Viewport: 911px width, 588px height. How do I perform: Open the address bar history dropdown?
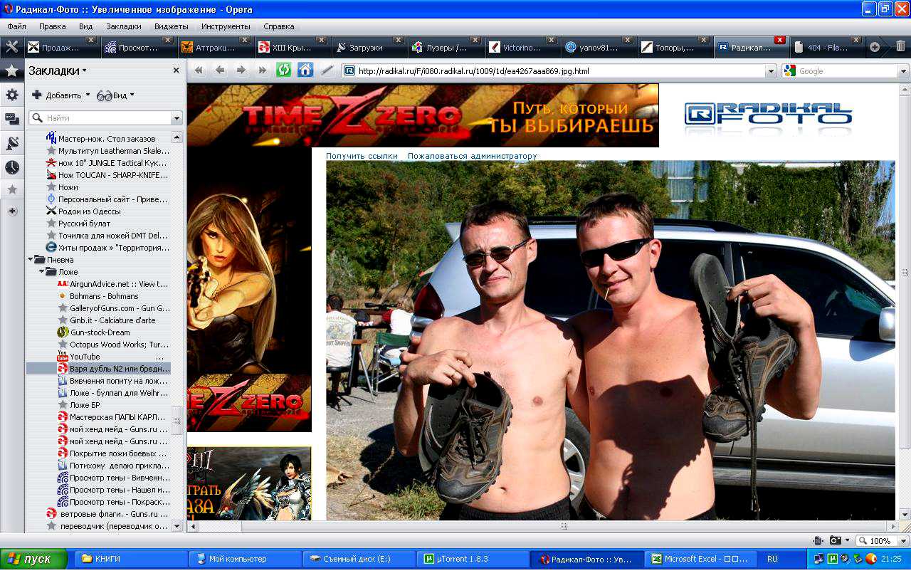[770, 71]
